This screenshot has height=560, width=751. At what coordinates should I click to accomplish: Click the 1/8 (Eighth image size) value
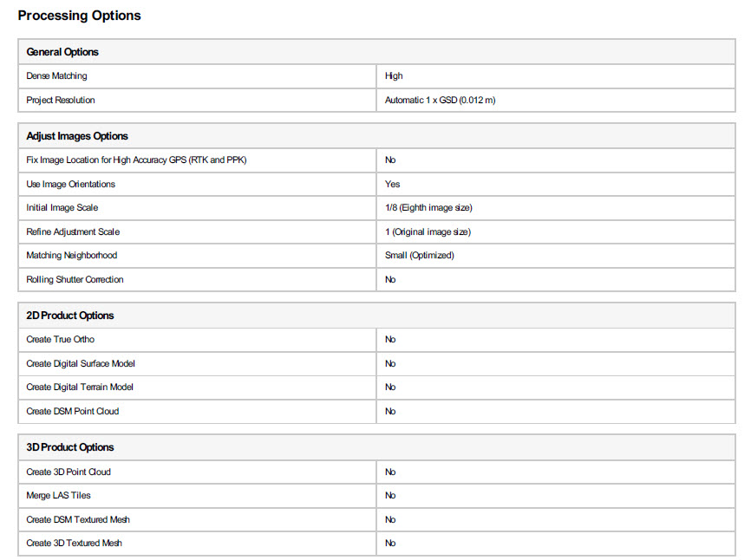pos(428,208)
